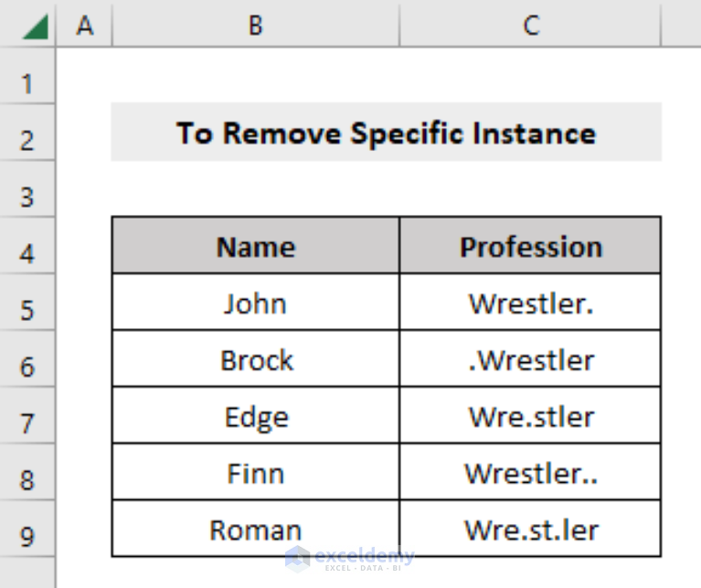Select the cell containing Roman
This screenshot has height=588, width=701.
pos(256,528)
